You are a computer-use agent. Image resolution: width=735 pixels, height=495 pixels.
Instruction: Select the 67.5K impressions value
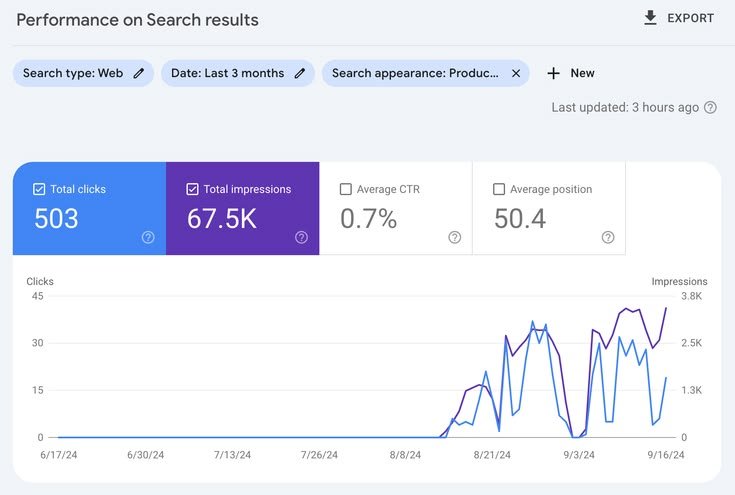click(x=222, y=218)
